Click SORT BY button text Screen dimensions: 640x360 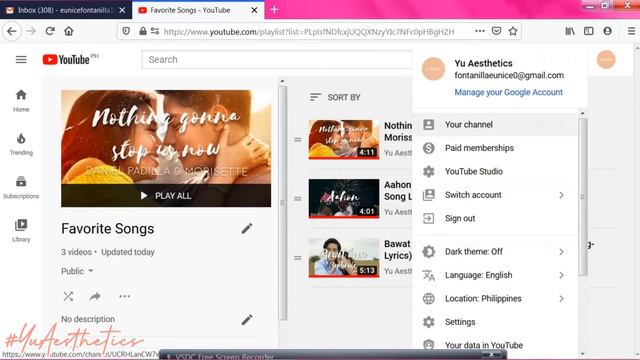point(344,97)
